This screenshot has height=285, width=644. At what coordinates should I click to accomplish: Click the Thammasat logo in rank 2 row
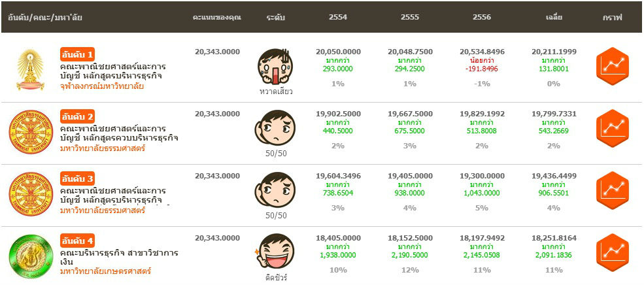pos(30,132)
